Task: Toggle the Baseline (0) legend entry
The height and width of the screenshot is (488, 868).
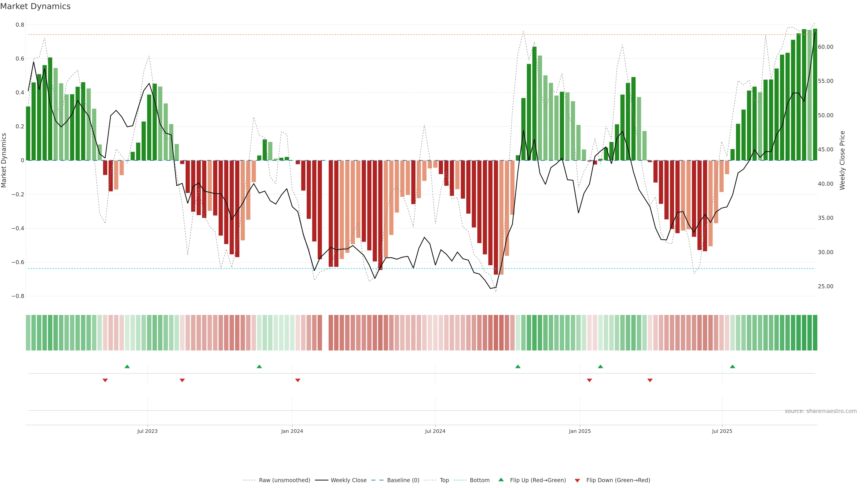Action: (403, 480)
